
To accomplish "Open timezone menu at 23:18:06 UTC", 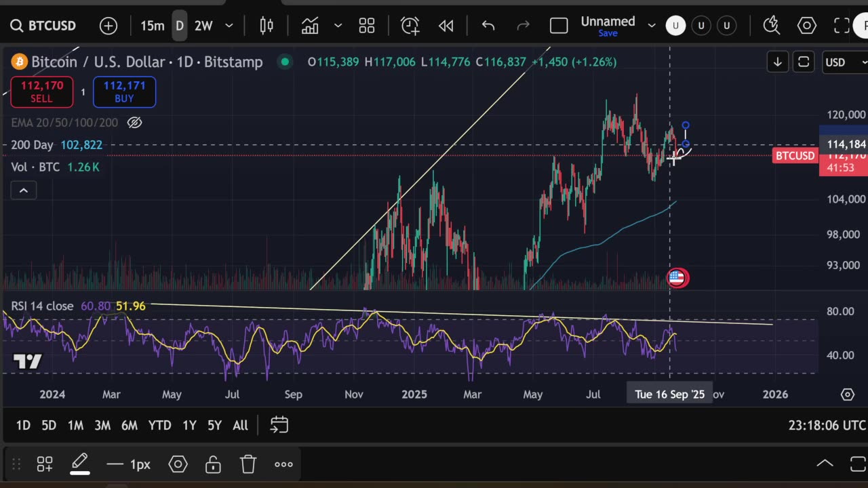I will [827, 425].
